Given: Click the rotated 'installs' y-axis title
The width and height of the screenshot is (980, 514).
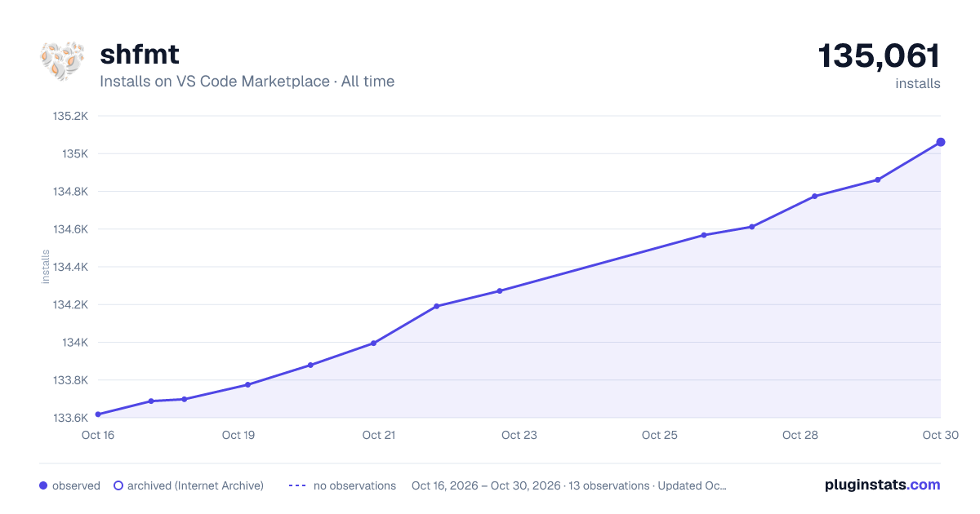Looking at the screenshot, I should [46, 267].
